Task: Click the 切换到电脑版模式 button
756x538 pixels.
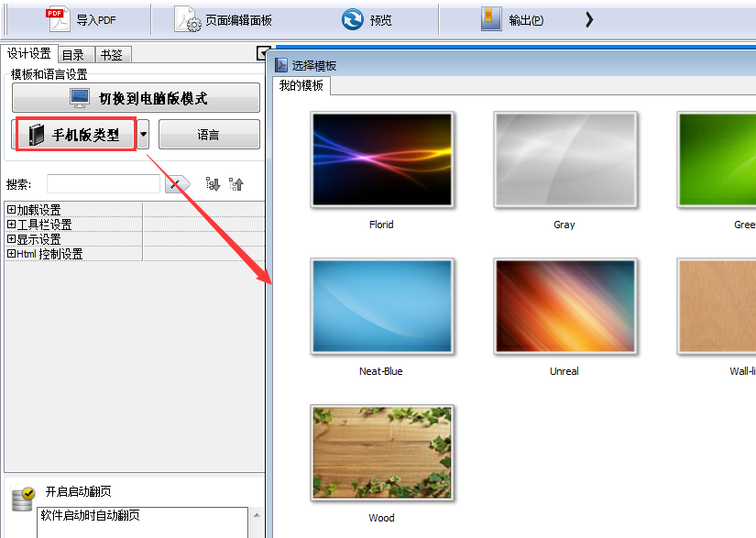Action: point(136,98)
